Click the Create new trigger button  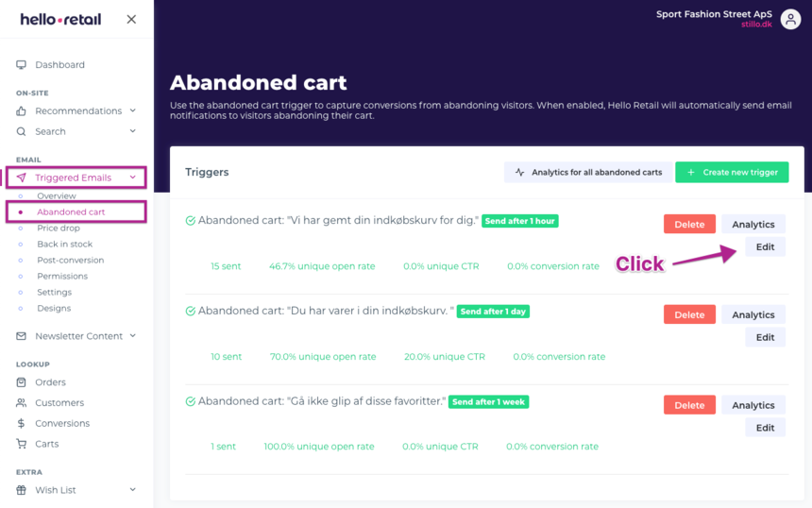click(x=732, y=173)
